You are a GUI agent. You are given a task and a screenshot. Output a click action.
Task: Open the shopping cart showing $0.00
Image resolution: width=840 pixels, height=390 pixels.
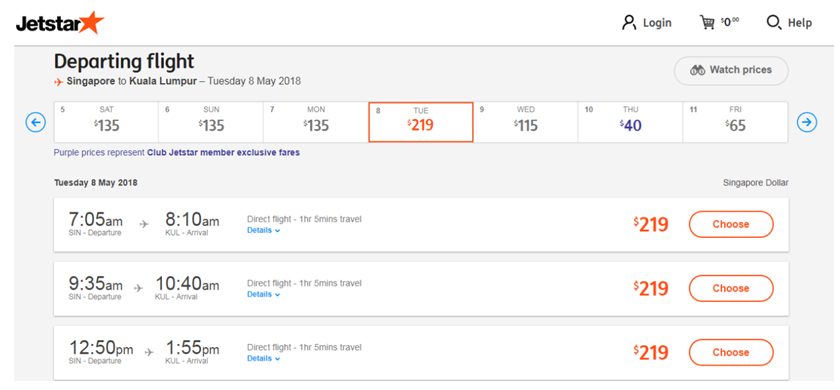pos(719,22)
